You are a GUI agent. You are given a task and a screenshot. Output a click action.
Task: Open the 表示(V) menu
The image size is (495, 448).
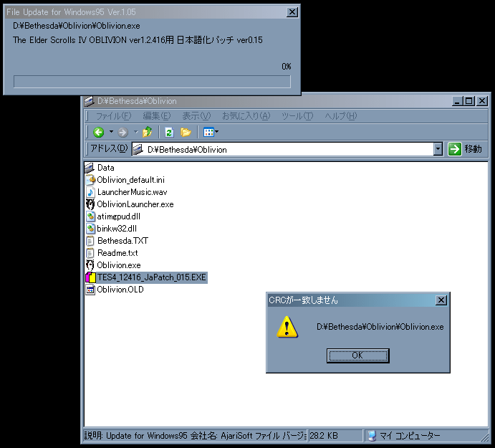(196, 116)
